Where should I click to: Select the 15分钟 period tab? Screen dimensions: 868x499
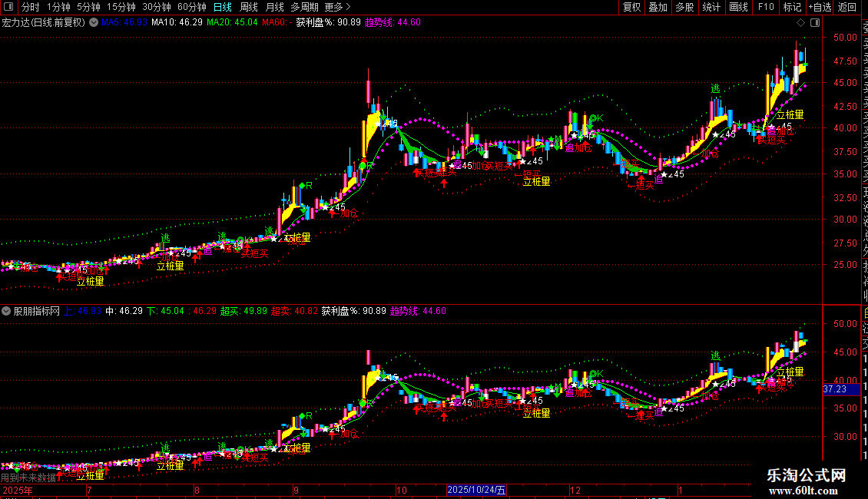(x=121, y=7)
